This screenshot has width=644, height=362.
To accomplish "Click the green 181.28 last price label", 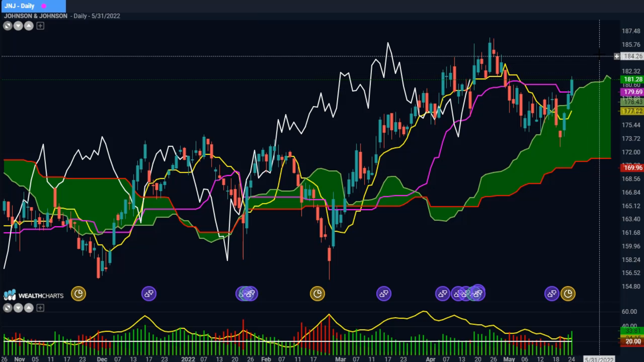I will (632, 79).
